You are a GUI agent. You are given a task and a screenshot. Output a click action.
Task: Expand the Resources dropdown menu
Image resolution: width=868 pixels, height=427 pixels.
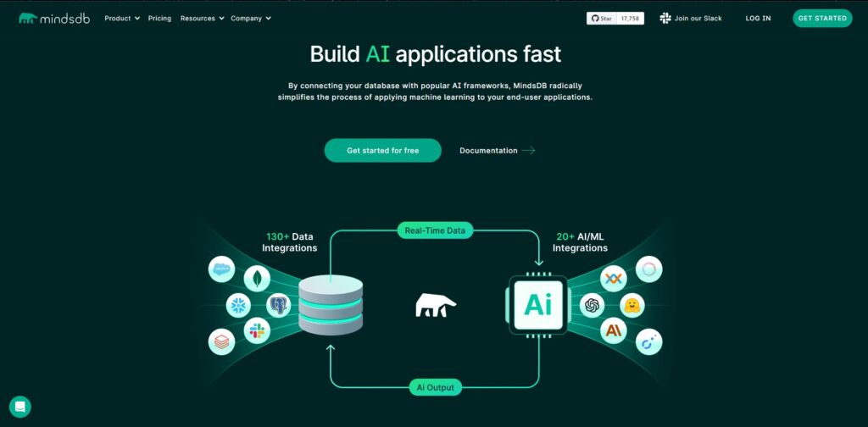(x=202, y=19)
